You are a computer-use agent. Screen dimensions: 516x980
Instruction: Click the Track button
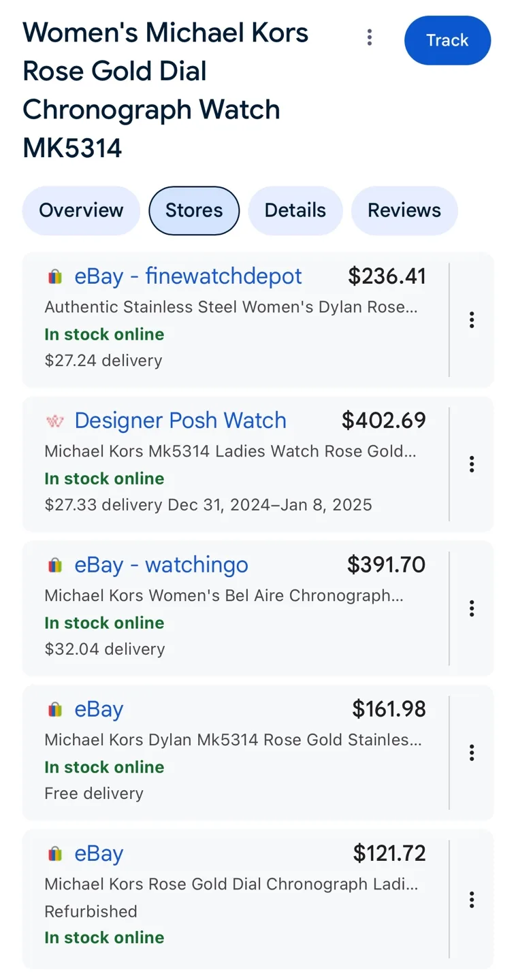pos(447,40)
